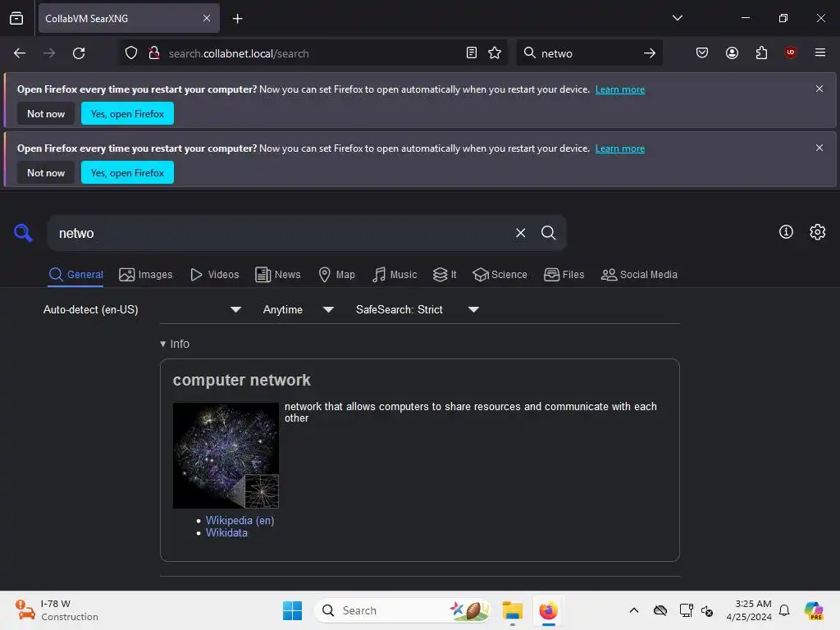This screenshot has height=630, width=840.
Task: Dismiss the second Open Firefox notification
Action: [819, 148]
